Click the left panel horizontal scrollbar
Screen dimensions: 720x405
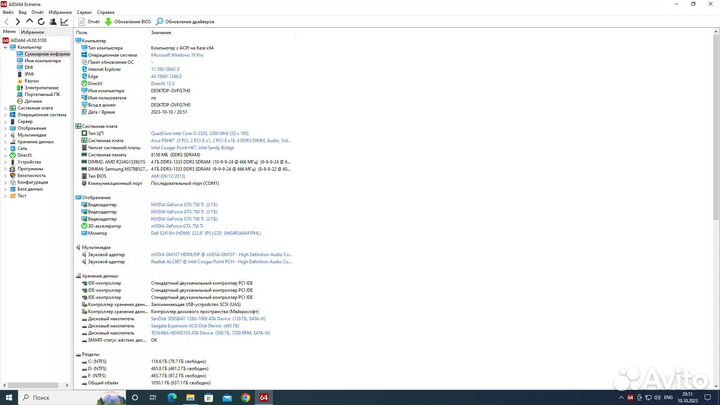point(33,385)
